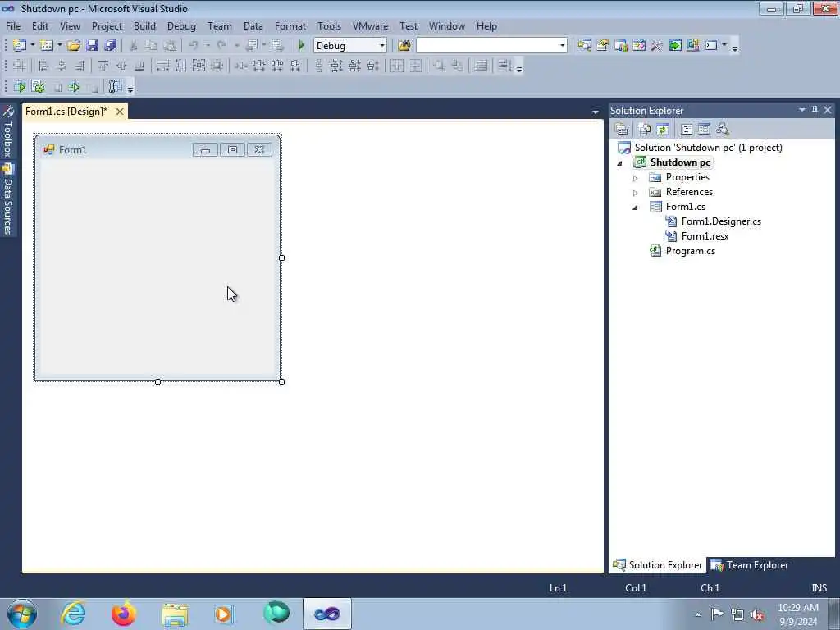Toggle Show All Files in Solution Explorer
The height and width of the screenshot is (630, 840).
coord(645,129)
